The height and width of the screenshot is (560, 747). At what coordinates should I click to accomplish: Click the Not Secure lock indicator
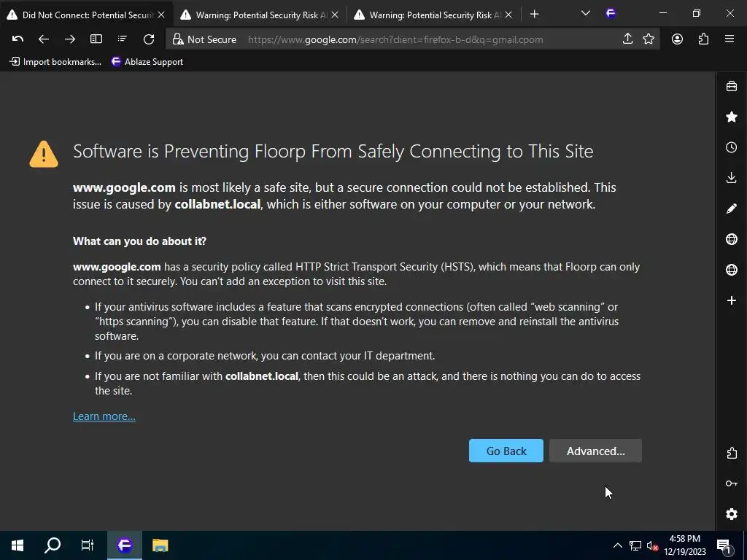pyautogui.click(x=204, y=39)
